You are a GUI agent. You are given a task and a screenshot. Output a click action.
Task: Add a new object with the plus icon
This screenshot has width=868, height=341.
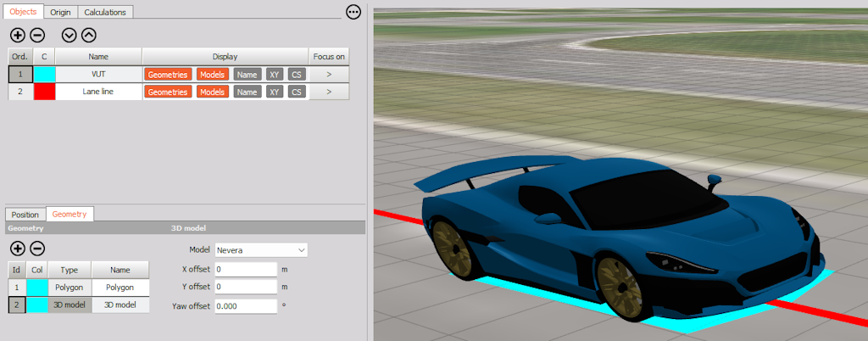(18, 36)
